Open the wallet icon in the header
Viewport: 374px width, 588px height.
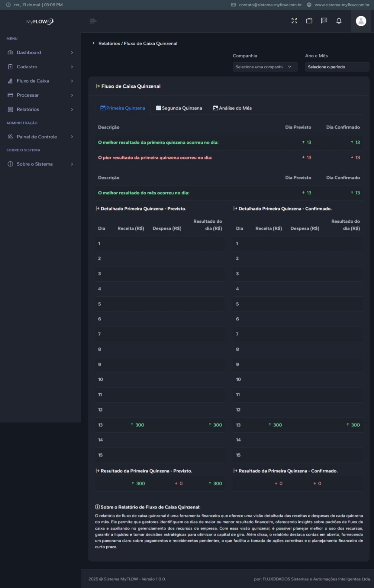(309, 21)
